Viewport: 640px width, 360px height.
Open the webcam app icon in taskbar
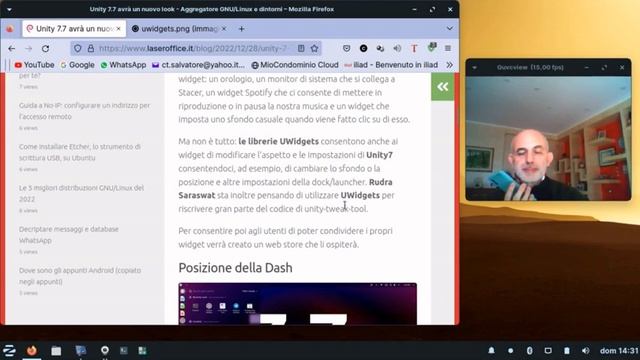[x=105, y=351]
